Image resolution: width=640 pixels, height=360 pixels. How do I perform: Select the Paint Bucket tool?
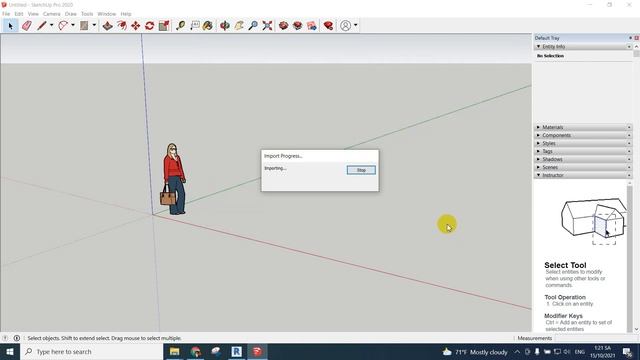(208, 26)
